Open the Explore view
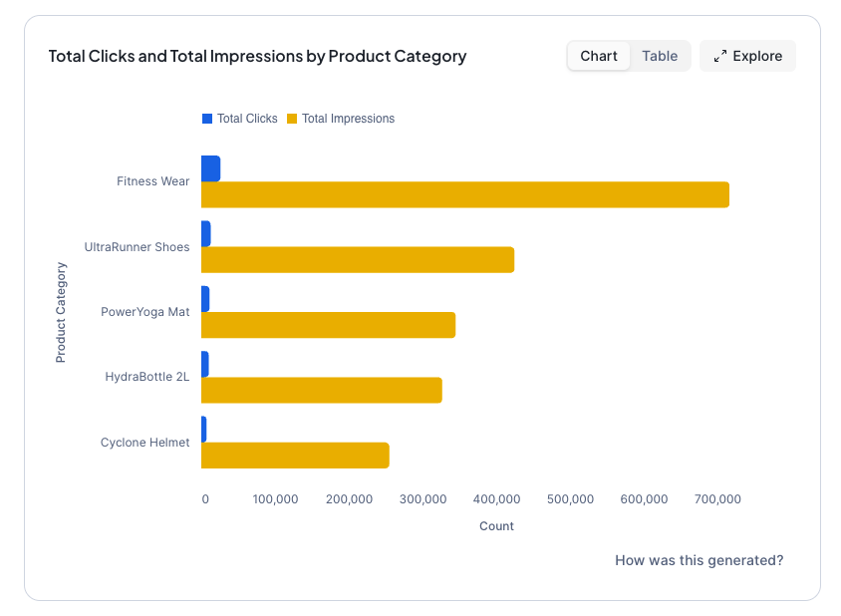The image size is (841, 616). click(747, 56)
